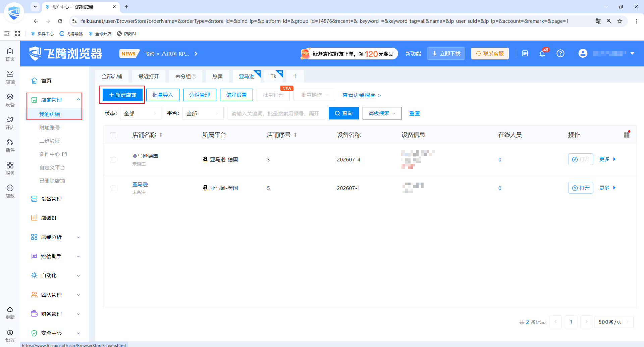Open the help question mark icon
This screenshot has width=644, height=347.
coord(560,53)
